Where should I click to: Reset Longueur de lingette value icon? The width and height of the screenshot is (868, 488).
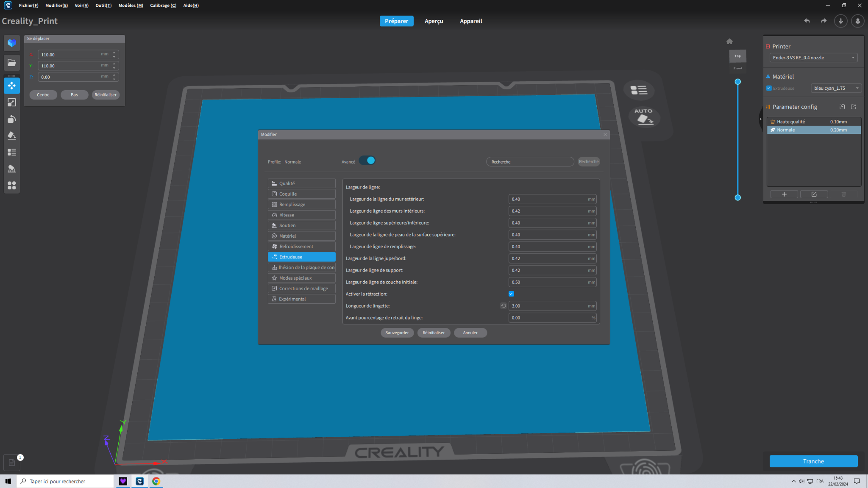coord(504,306)
